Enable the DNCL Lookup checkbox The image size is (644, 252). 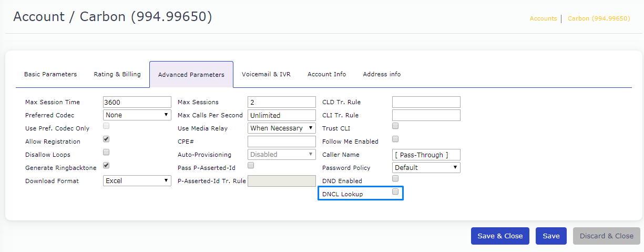(395, 193)
